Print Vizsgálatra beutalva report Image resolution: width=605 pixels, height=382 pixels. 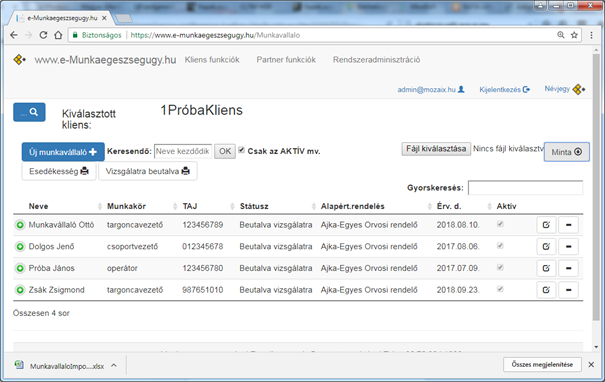click(x=148, y=171)
